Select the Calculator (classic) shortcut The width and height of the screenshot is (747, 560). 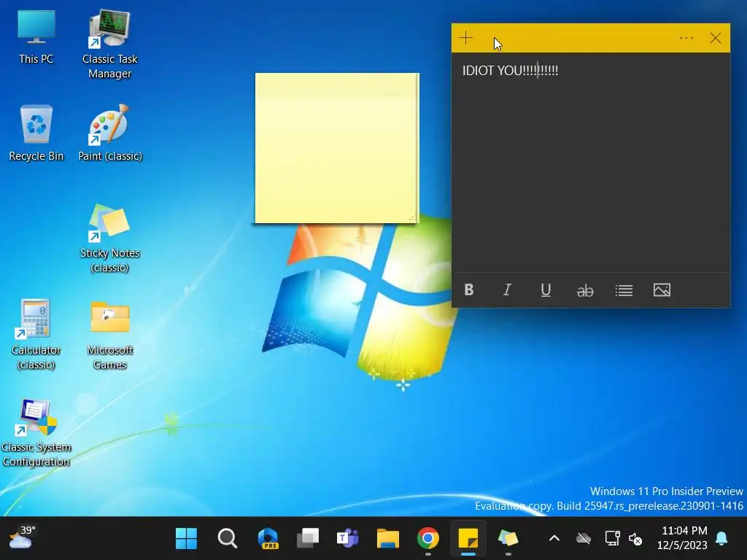click(36, 334)
